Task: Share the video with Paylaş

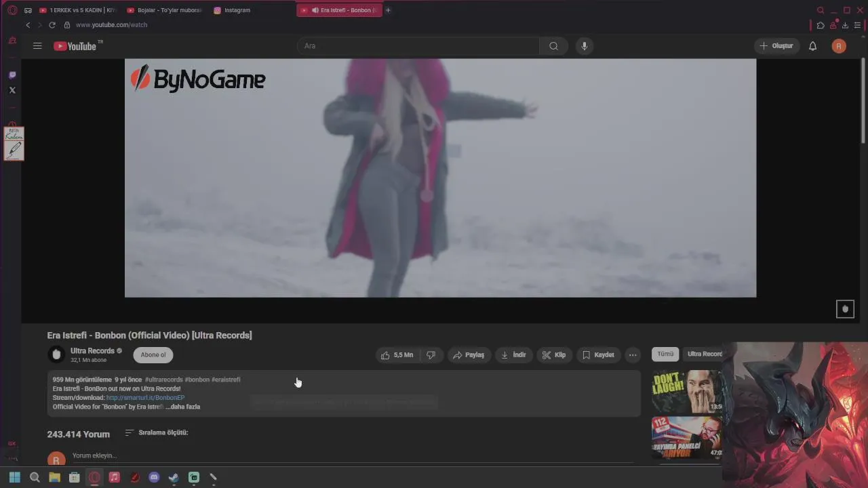Action: (x=469, y=355)
